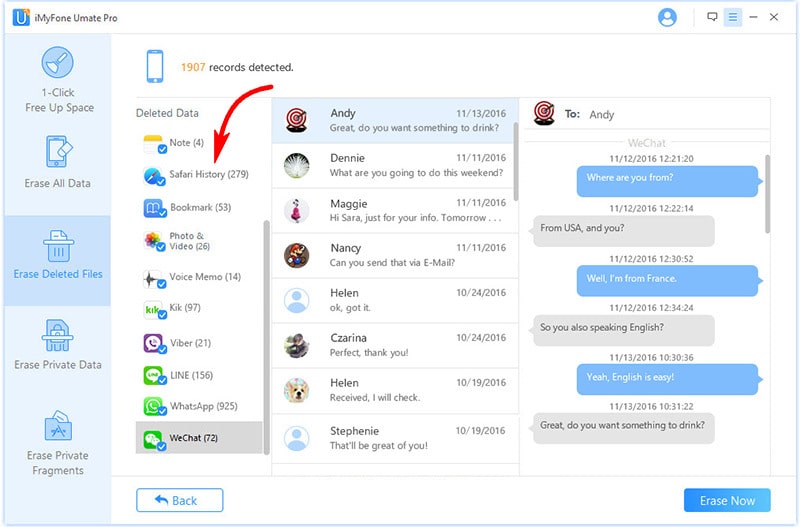The height and width of the screenshot is (527, 800).
Task: Select the Bookmark (53) category
Action: pyautogui.click(x=199, y=208)
